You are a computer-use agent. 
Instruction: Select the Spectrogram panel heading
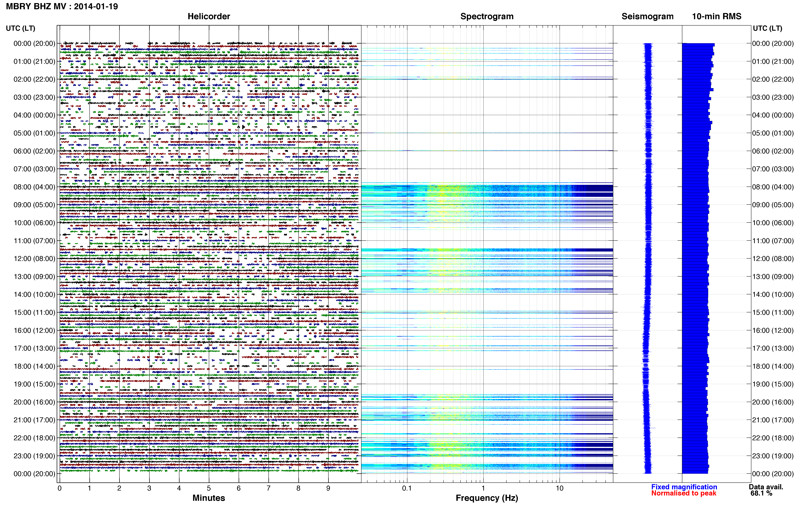pyautogui.click(x=487, y=16)
